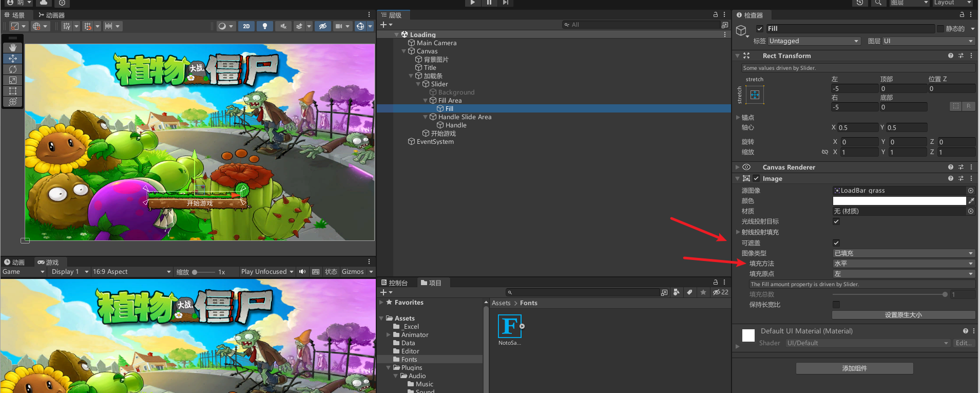The width and height of the screenshot is (980, 393).
Task: Click the Play button in top toolbar
Action: click(472, 3)
